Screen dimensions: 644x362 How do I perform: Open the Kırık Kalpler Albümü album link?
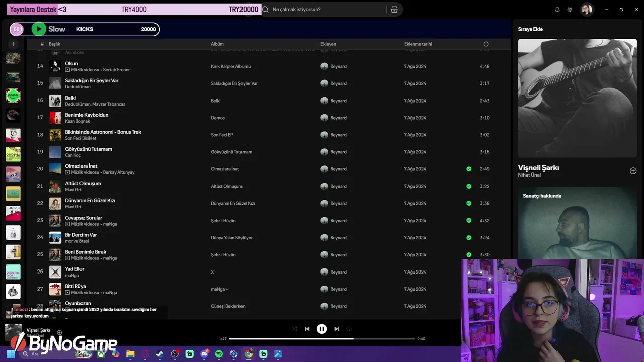(230, 66)
